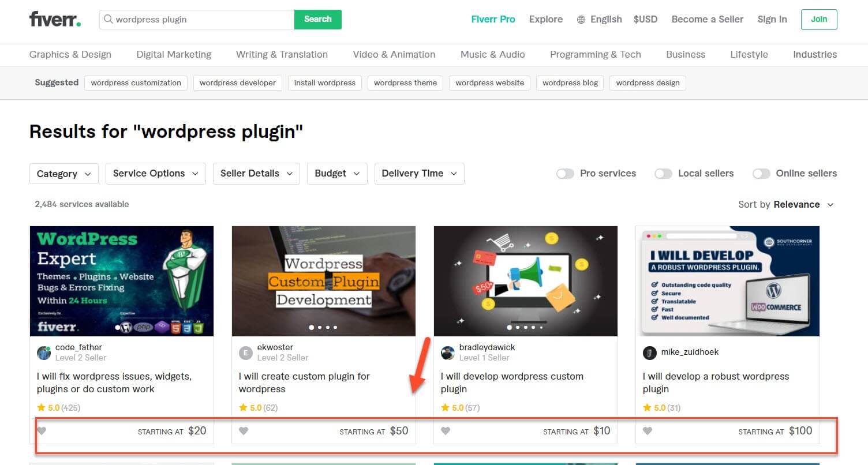Open the Graphics & Design category menu

70,54
